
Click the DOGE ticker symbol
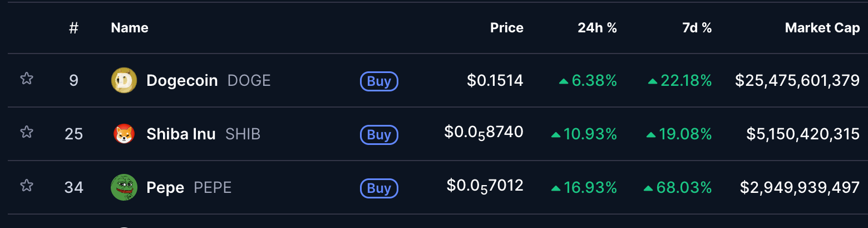click(249, 81)
